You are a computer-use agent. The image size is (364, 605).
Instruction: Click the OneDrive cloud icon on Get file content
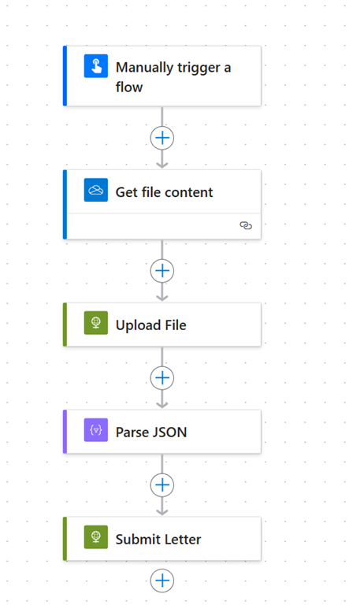coord(96,190)
